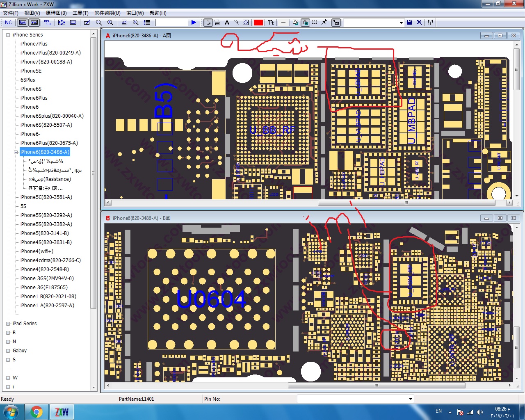Screen dimensions: 525x420
Task: Click the line thickness toolbar button
Action: click(x=283, y=23)
